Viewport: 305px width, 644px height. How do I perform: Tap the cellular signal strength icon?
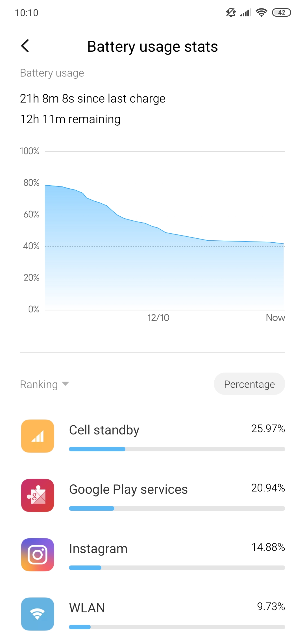[245, 12]
